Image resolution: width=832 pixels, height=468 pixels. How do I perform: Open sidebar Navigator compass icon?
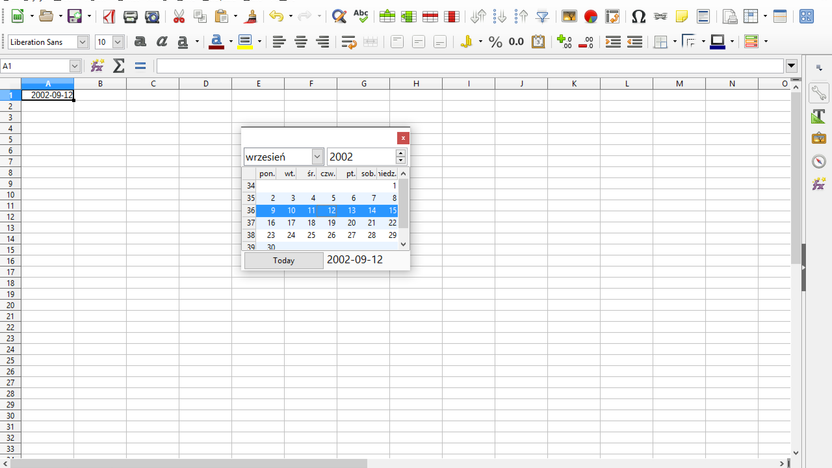click(x=819, y=161)
